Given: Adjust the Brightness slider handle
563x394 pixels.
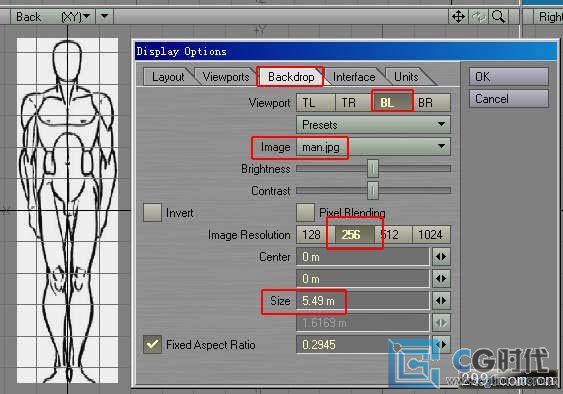Looking at the screenshot, I should 373,168.
